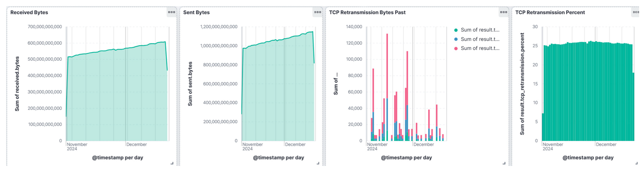Open options for TCP Retransmission Bytes Past
The image size is (644, 172).
click(503, 12)
